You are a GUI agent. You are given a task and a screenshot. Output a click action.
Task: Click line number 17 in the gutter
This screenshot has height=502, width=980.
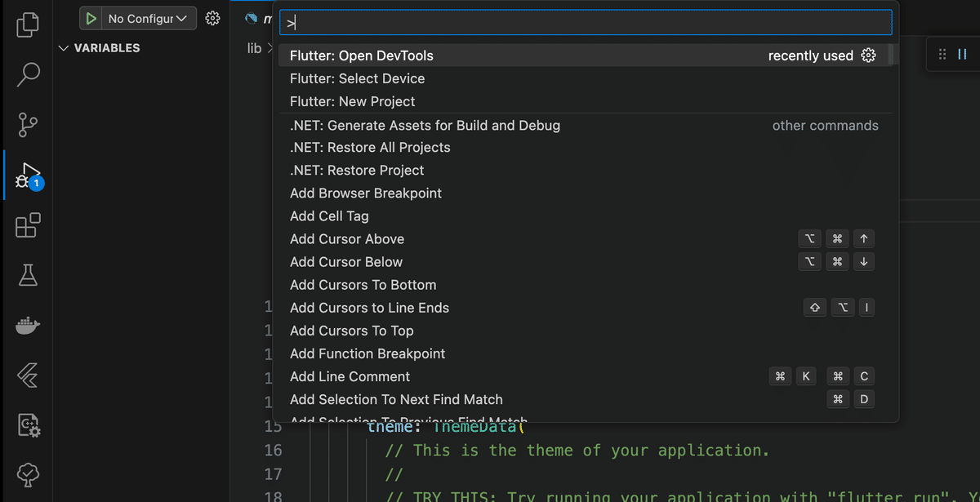(x=273, y=474)
